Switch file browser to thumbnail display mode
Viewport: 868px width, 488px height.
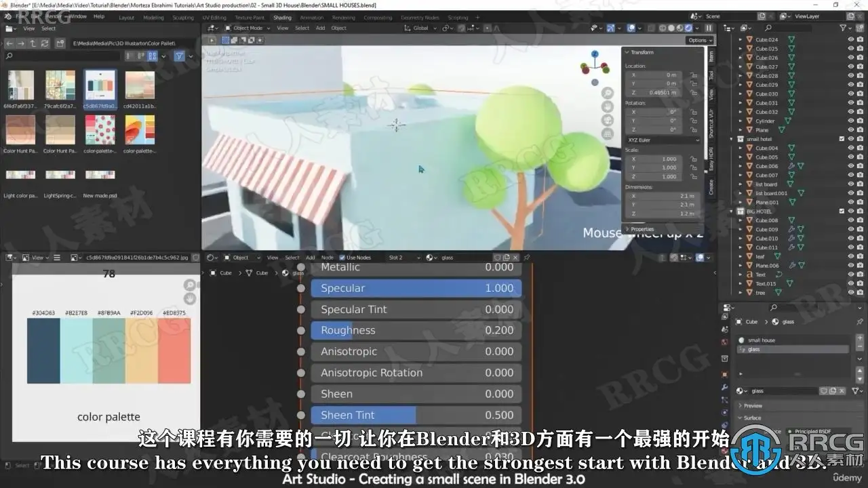(153, 56)
